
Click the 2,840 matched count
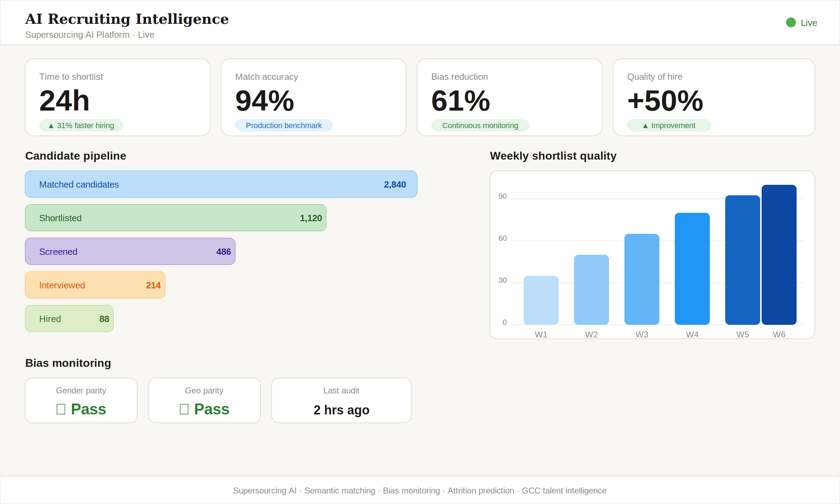tap(395, 184)
